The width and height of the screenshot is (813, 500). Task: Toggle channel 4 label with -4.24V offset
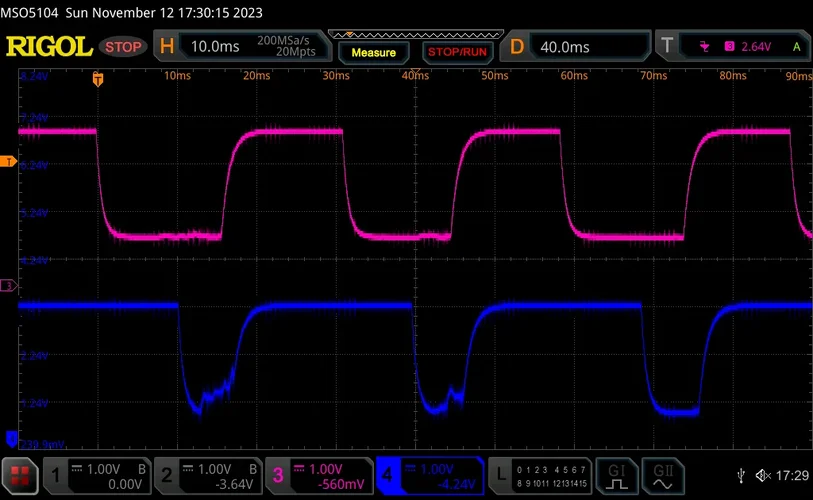click(430, 476)
